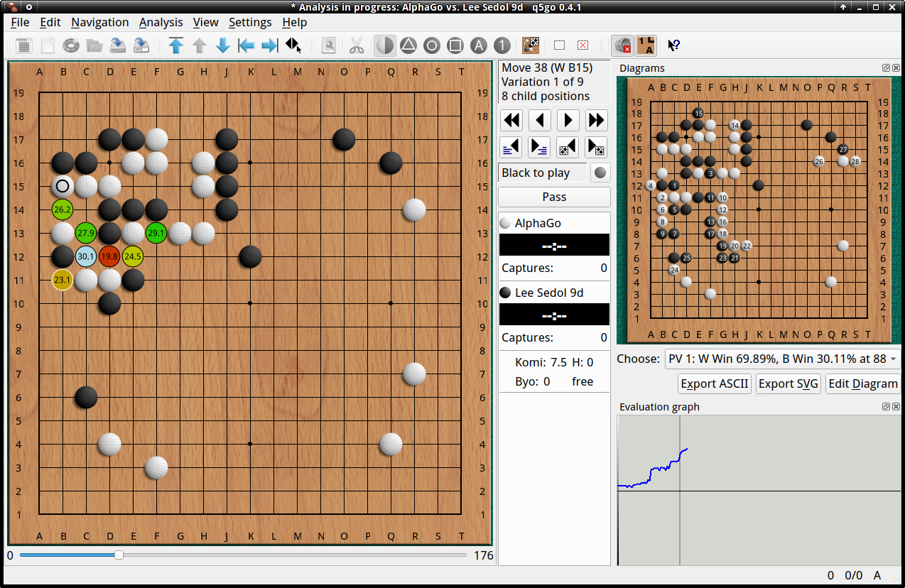The image size is (905, 588).
Task: Enable the stone placement half-circle mode
Action: [384, 45]
